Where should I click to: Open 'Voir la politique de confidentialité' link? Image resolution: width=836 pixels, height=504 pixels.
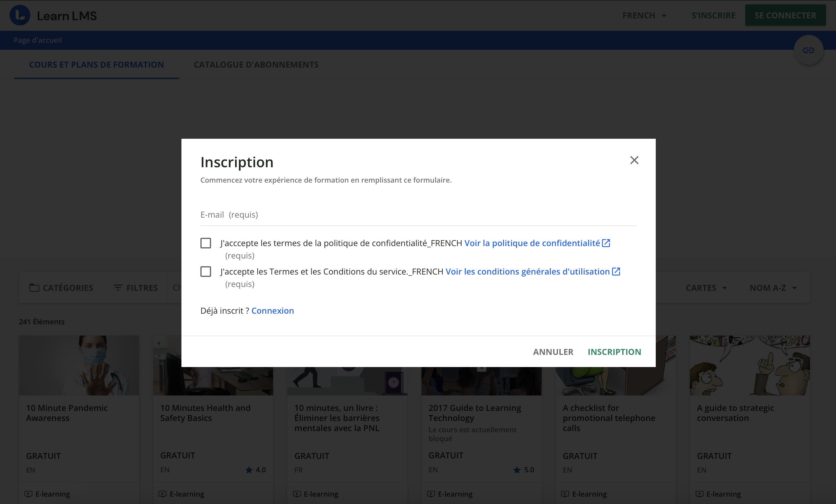pos(532,243)
